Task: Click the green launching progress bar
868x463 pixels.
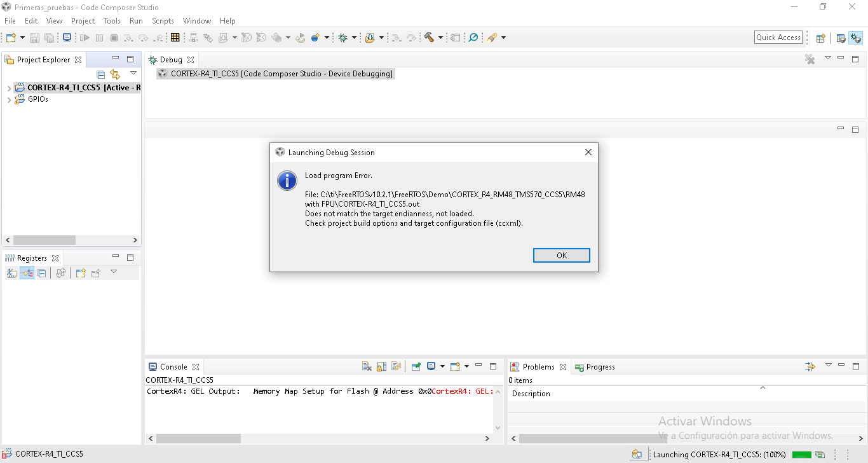Action: [802, 455]
